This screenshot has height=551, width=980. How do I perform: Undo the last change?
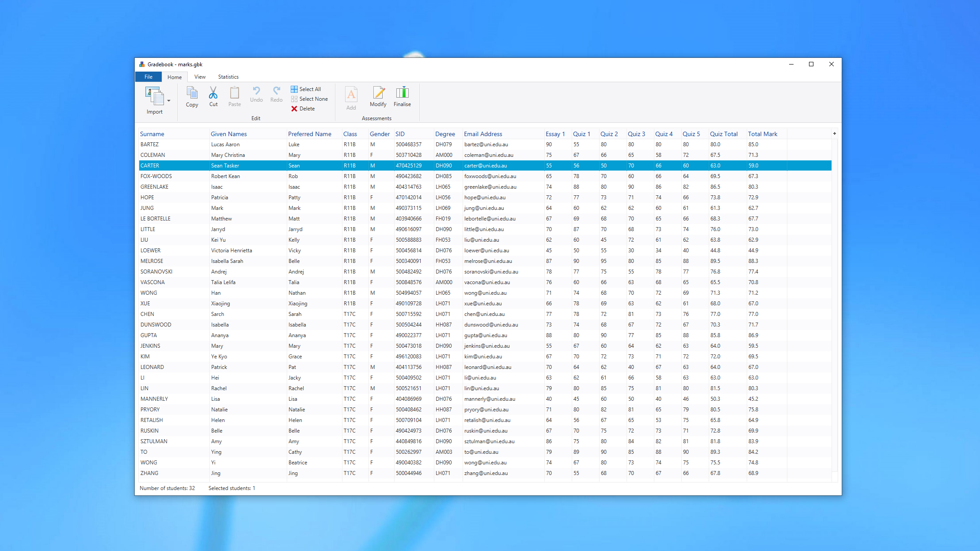(x=256, y=96)
